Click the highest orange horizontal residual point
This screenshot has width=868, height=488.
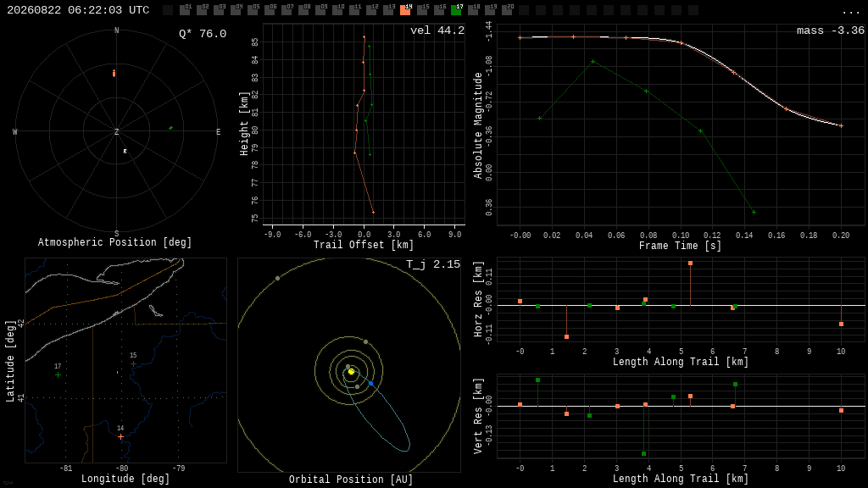click(690, 263)
